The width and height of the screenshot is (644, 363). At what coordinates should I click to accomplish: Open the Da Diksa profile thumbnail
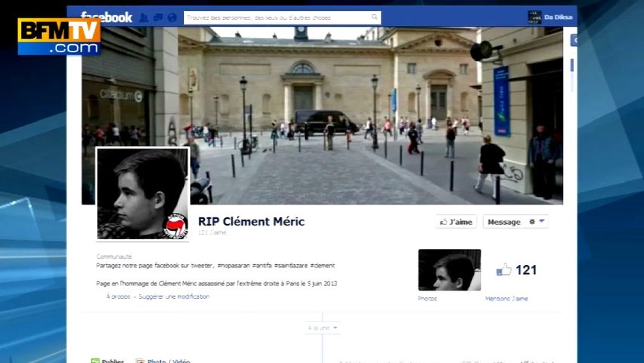[x=534, y=17]
